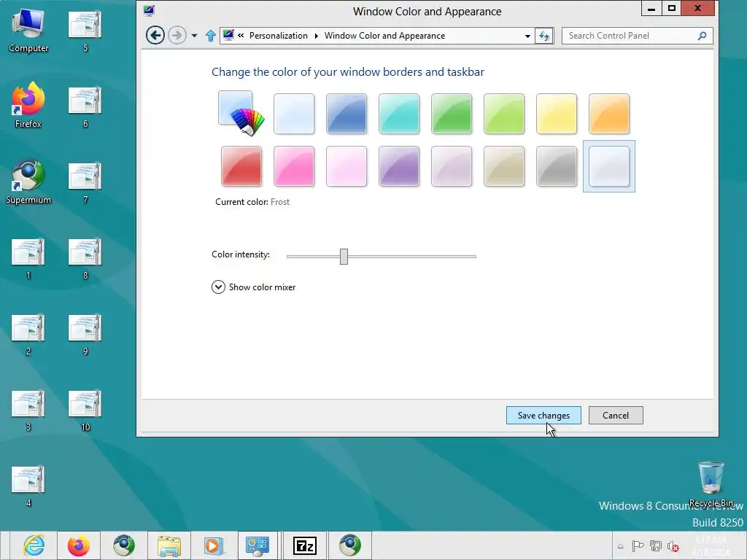747x560 pixels.
Task: Click the Search Control Panel field
Action: tap(638, 36)
